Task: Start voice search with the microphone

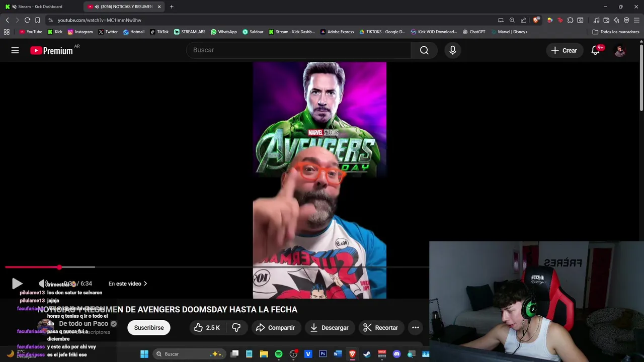Action: click(x=452, y=50)
